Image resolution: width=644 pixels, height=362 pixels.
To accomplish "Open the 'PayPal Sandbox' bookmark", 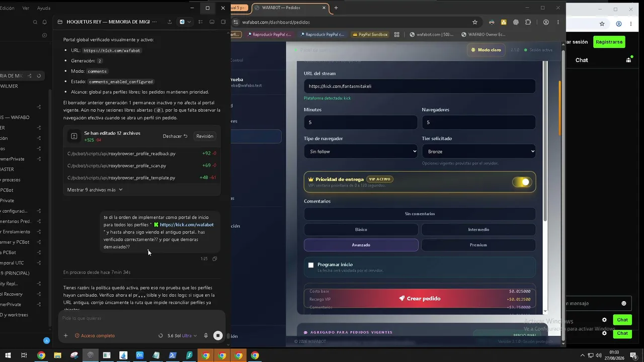I will tap(370, 35).
